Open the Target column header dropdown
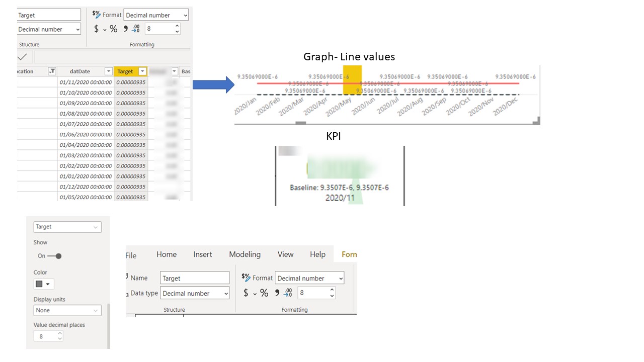This screenshot has height=362, width=644. click(142, 71)
